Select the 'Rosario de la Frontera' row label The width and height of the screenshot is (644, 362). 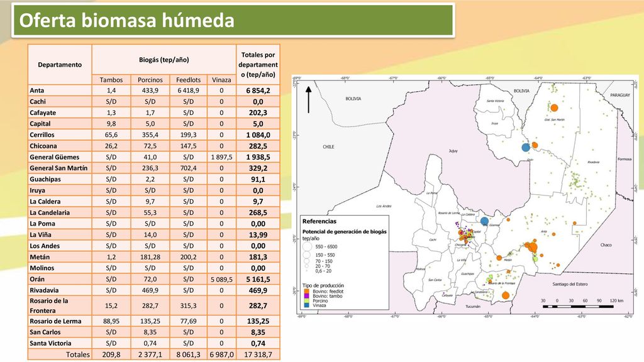coord(49,305)
